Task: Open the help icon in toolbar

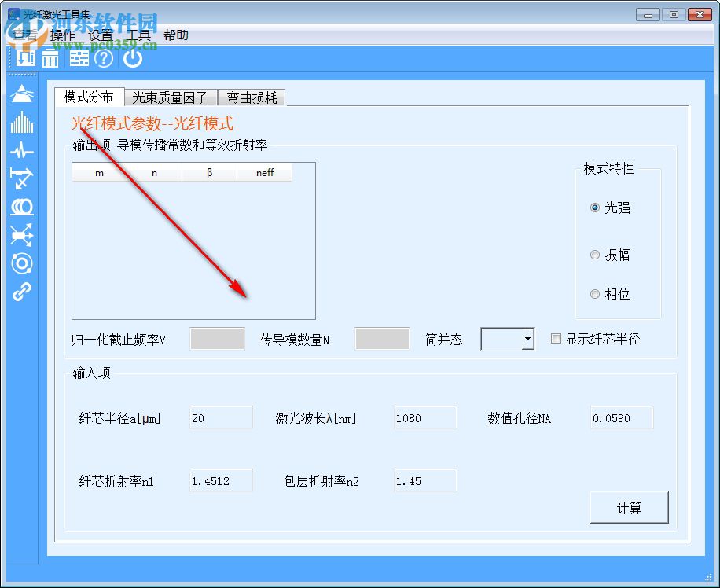Action: click(x=104, y=58)
